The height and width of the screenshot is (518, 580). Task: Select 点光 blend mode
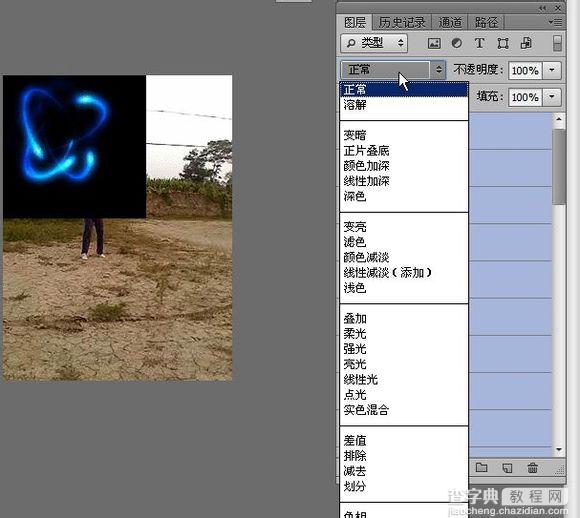(404, 395)
